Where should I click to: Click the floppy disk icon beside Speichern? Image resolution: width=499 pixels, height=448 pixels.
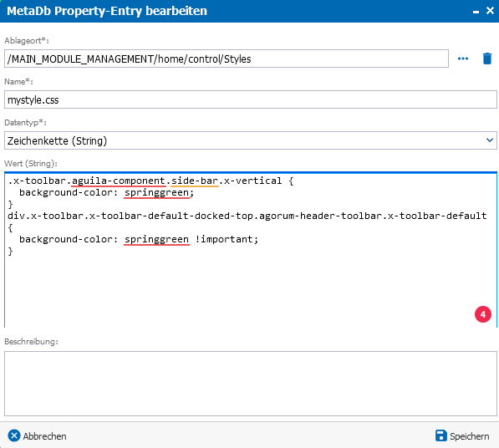[x=440, y=435]
